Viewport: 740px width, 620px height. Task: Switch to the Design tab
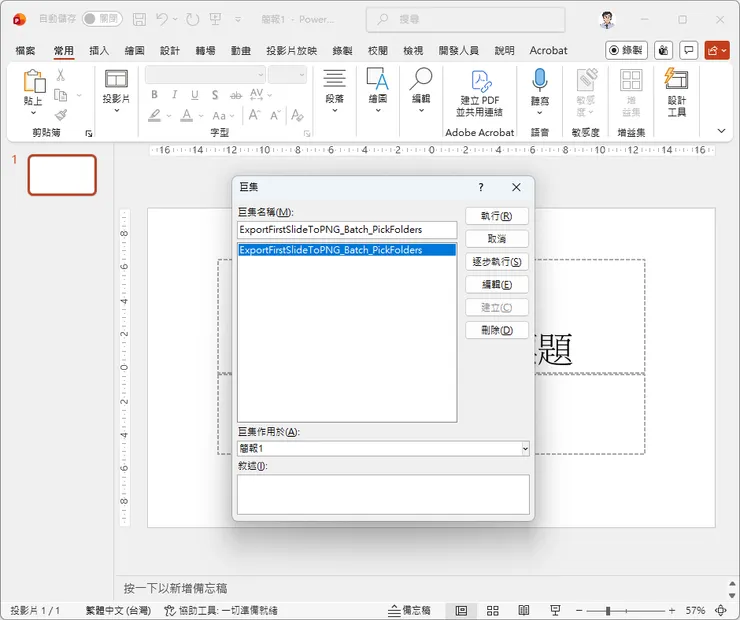(170, 50)
